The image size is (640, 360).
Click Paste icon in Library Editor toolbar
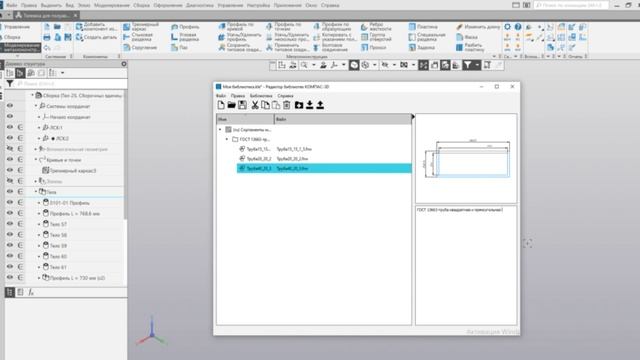click(x=276, y=105)
